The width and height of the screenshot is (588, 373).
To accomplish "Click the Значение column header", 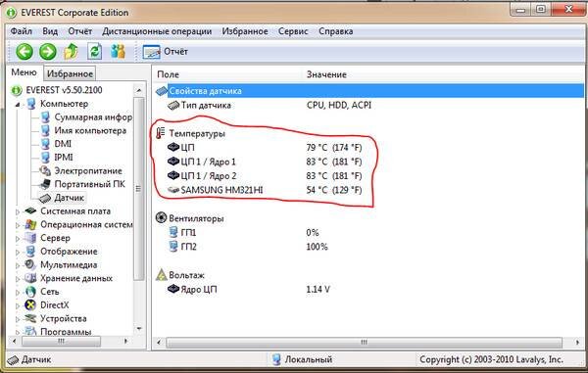I will coord(326,74).
